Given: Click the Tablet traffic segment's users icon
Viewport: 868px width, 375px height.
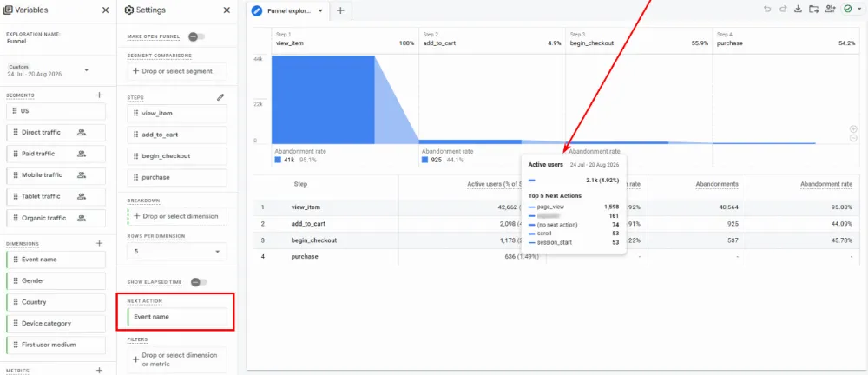Looking at the screenshot, I should pos(82,196).
